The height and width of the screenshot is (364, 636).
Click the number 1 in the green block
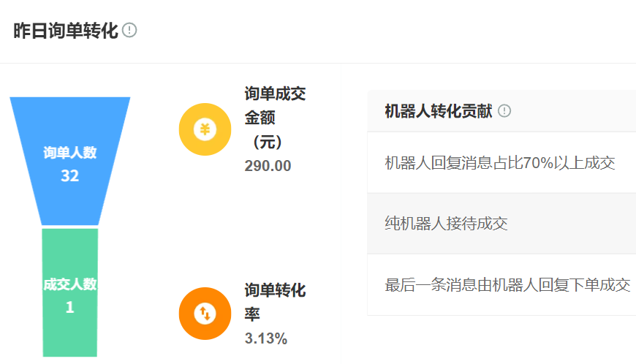tap(70, 308)
